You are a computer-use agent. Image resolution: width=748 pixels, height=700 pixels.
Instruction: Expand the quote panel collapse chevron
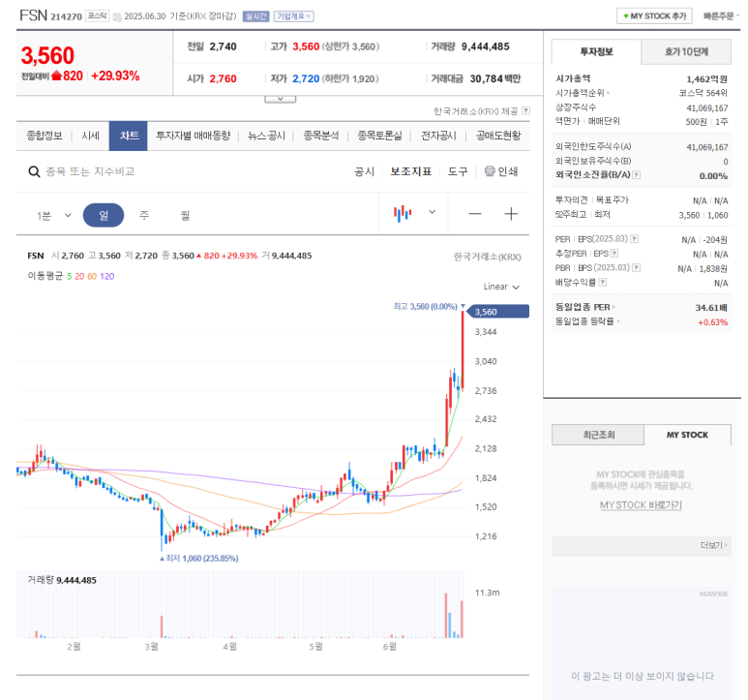click(x=281, y=99)
